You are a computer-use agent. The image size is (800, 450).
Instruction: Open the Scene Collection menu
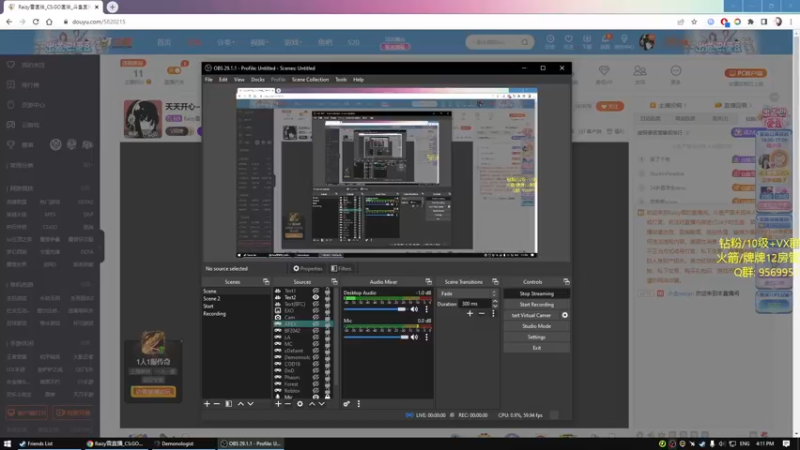pyautogui.click(x=310, y=80)
